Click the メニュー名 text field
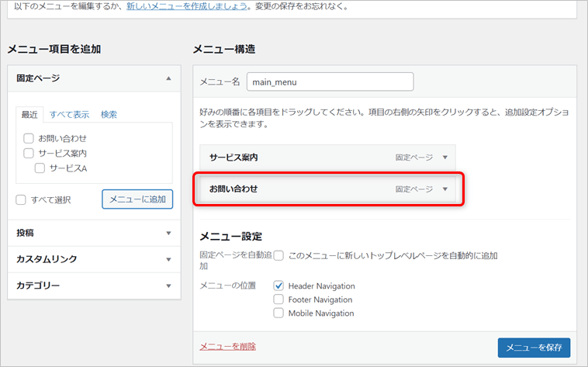This screenshot has width=588, height=367. point(330,81)
